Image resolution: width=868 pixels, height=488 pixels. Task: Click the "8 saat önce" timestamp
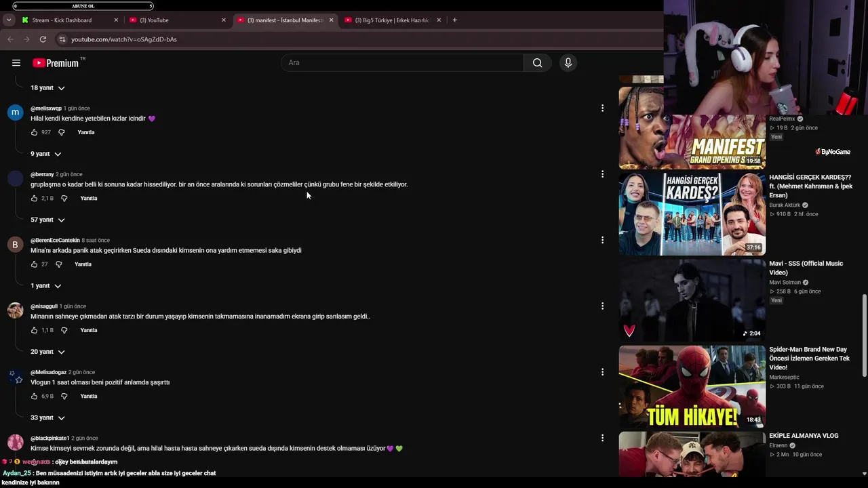(96, 241)
